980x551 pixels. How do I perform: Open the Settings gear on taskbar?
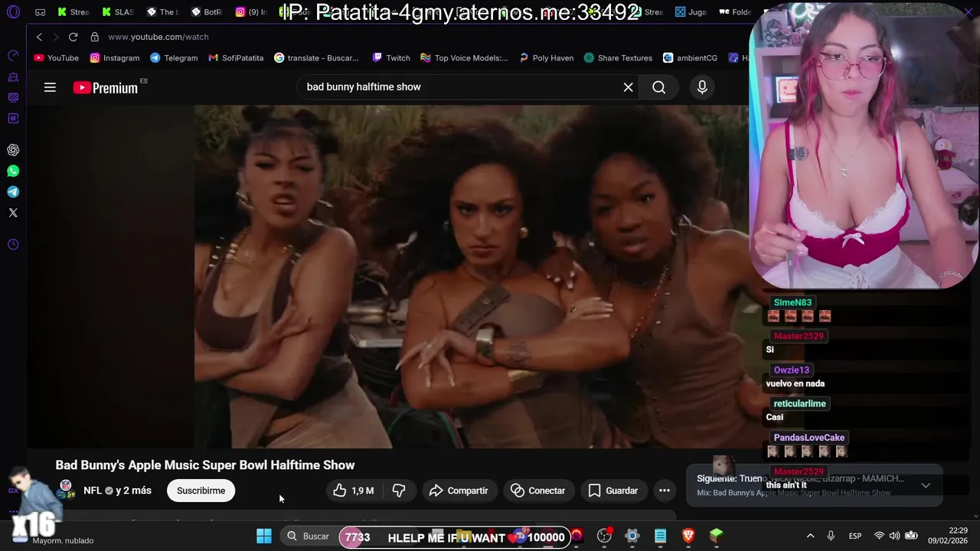(632, 536)
